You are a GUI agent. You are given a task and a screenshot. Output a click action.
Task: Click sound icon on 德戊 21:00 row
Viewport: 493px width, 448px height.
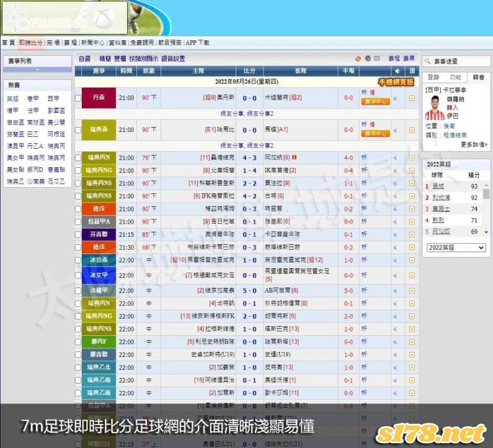pos(395,209)
